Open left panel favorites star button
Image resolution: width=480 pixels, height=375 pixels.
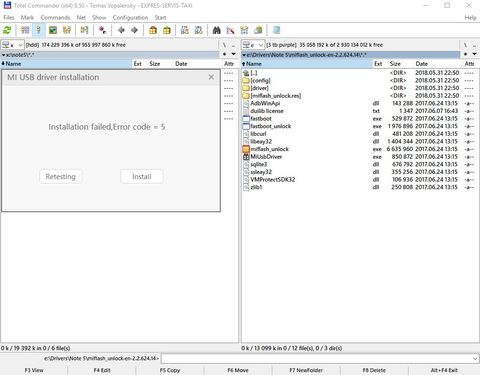click(x=225, y=54)
